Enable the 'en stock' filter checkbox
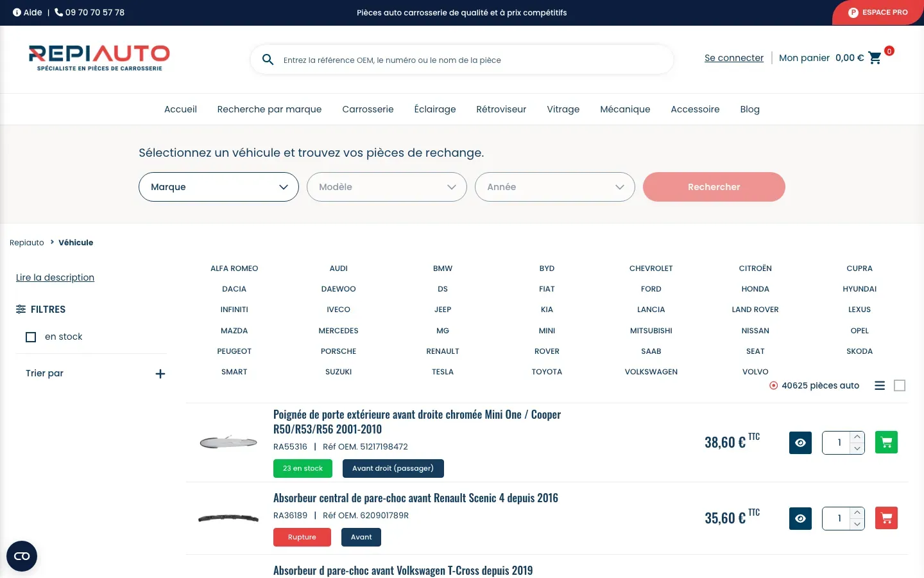 [x=31, y=337]
